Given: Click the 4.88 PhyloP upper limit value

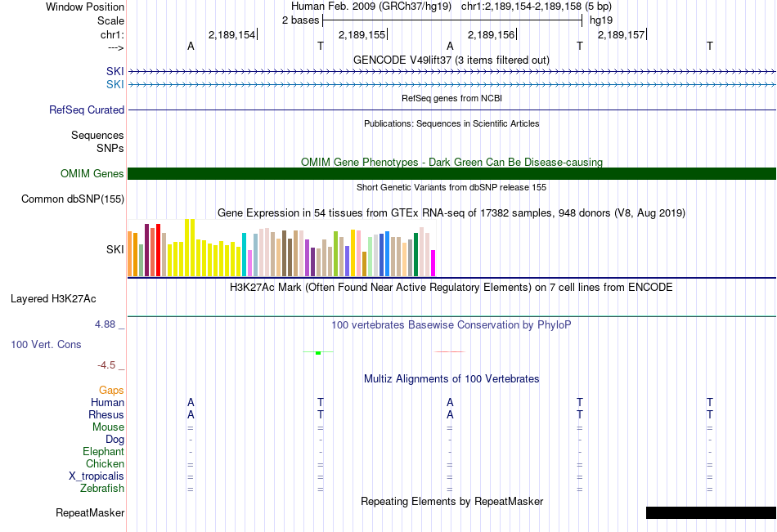Looking at the screenshot, I should [x=105, y=324].
